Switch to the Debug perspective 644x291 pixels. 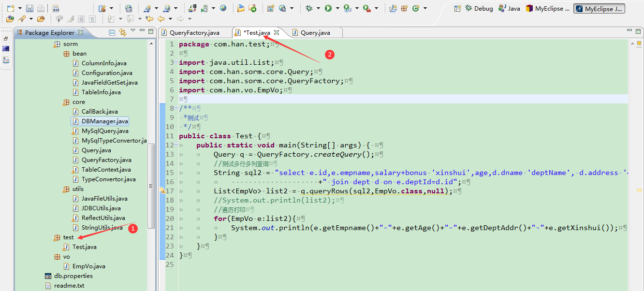(x=479, y=9)
